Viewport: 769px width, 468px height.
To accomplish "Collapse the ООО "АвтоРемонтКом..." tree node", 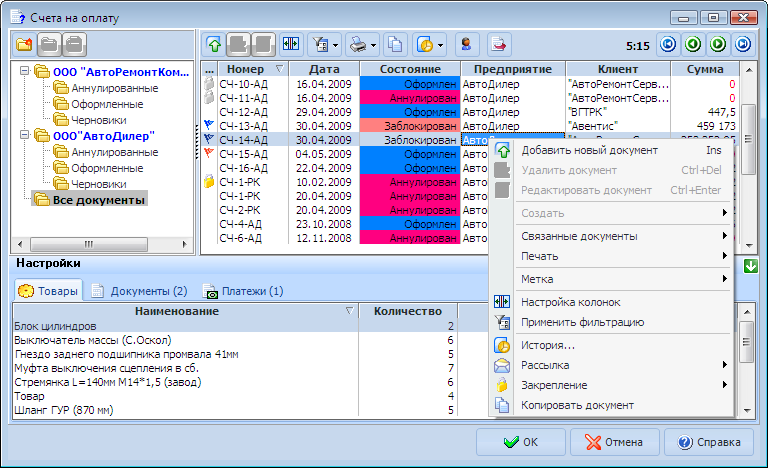I will coord(24,72).
